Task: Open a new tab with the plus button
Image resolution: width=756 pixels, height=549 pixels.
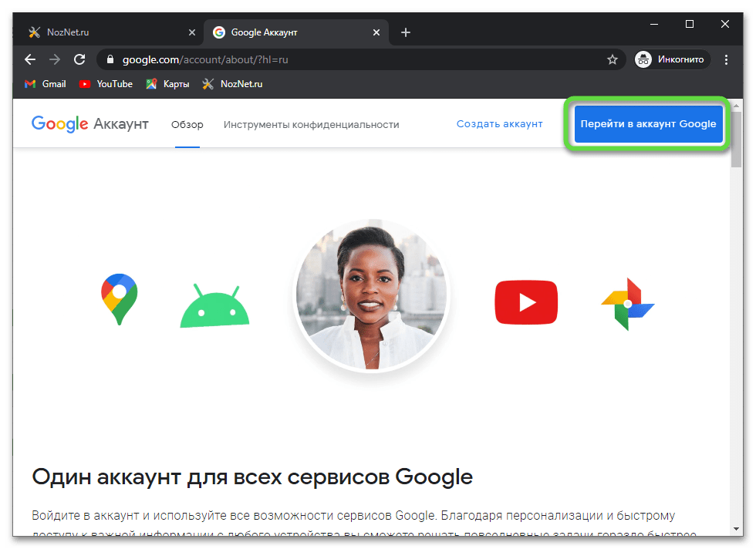Action: pos(406,32)
